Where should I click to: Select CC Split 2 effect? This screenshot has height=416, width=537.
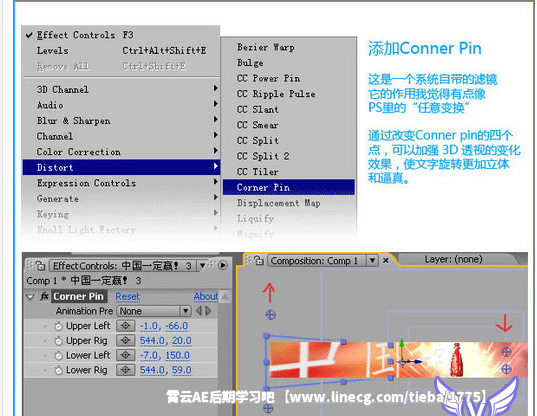point(289,156)
